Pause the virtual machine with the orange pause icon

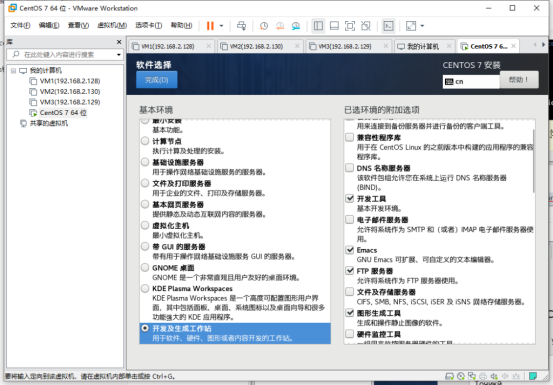click(210, 26)
